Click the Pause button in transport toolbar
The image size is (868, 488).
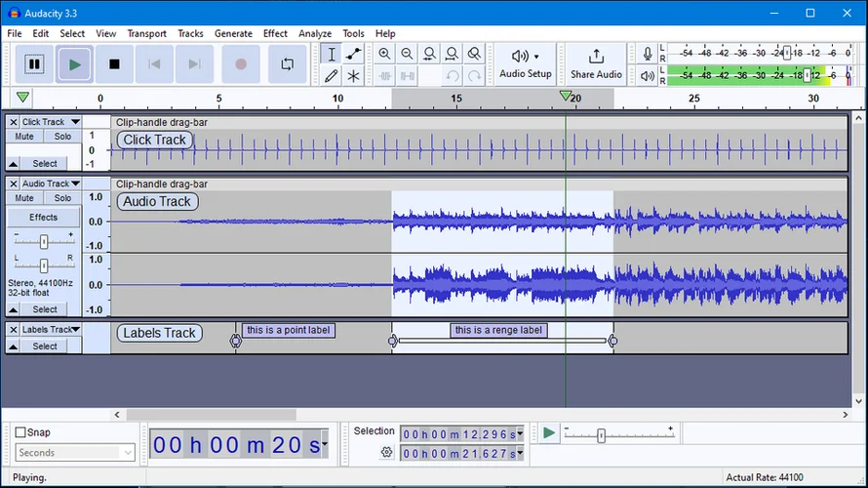tap(34, 64)
